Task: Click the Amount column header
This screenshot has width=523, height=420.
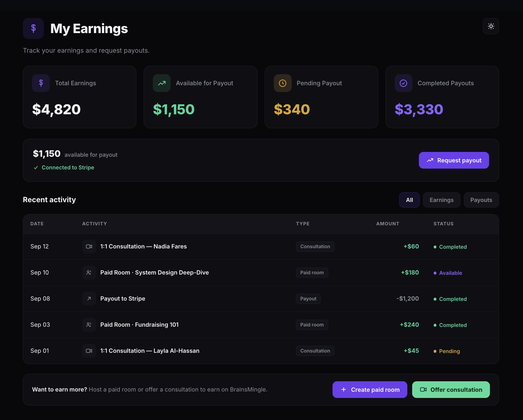Action: (388, 224)
